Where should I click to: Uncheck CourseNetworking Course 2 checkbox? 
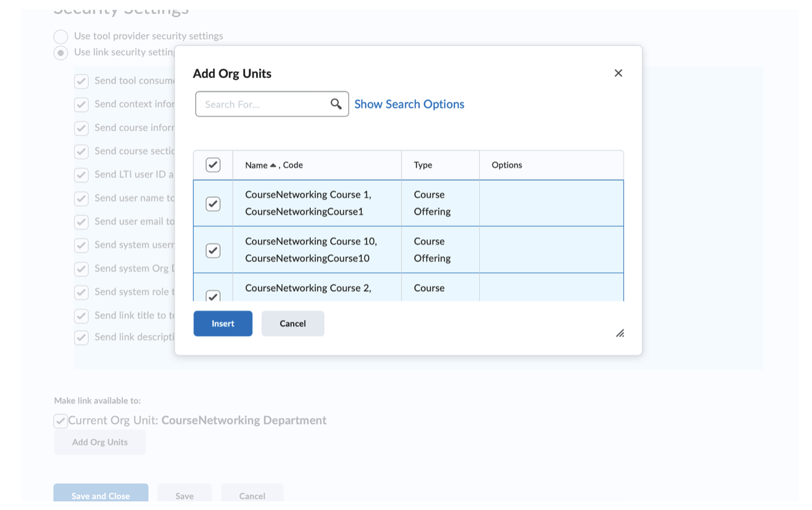pyautogui.click(x=213, y=296)
